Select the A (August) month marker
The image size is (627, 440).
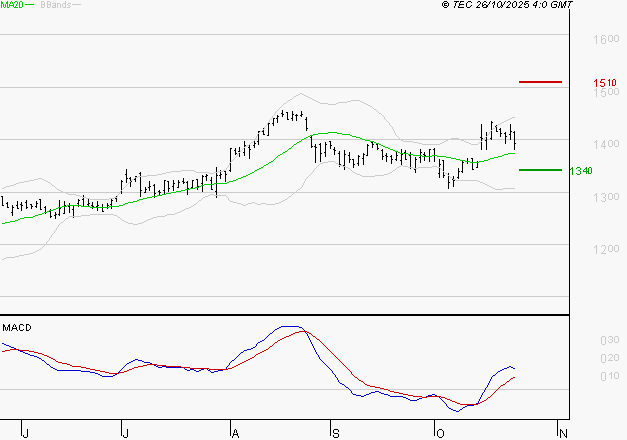click(x=235, y=432)
